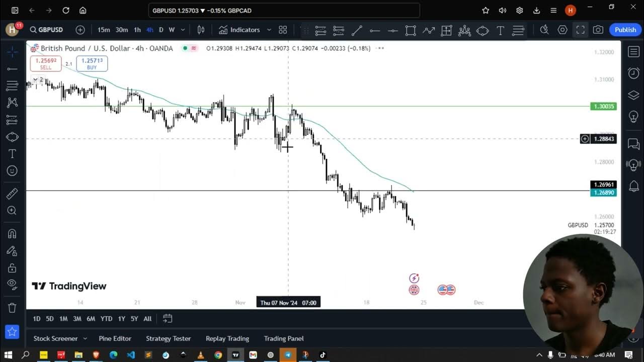Open the layout grid selector

click(x=283, y=30)
